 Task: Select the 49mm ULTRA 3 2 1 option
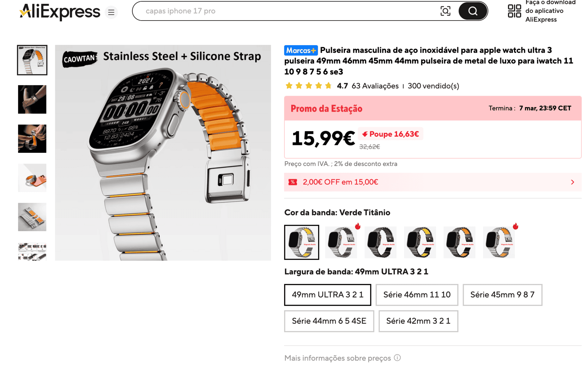[328, 295]
